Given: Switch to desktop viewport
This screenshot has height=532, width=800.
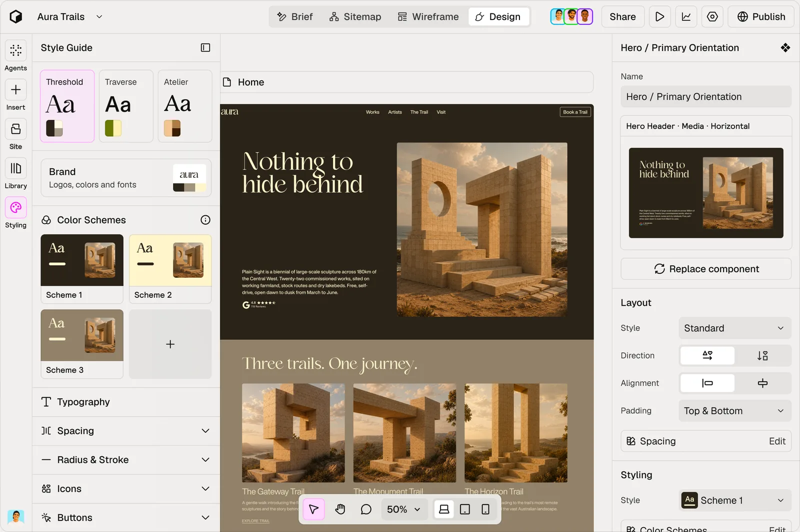Looking at the screenshot, I should (444, 509).
